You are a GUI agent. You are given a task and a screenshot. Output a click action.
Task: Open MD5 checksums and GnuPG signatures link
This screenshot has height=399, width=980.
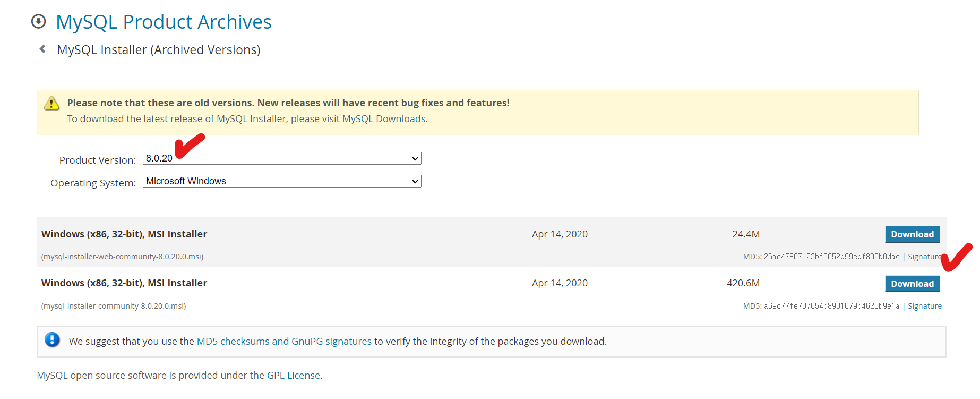284,341
